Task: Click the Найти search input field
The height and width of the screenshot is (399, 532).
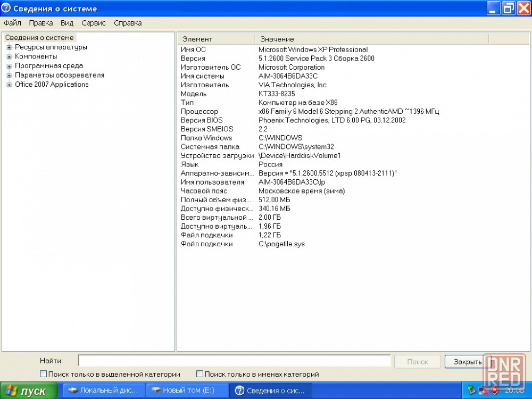Action: pyautogui.click(x=235, y=361)
